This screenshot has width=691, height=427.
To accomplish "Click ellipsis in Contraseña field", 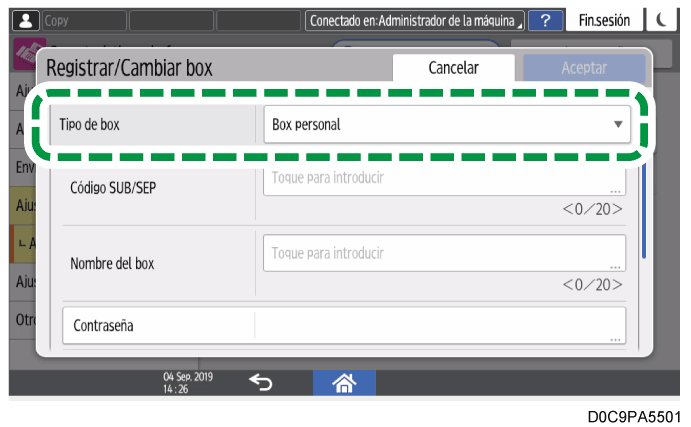I will (x=615, y=338).
